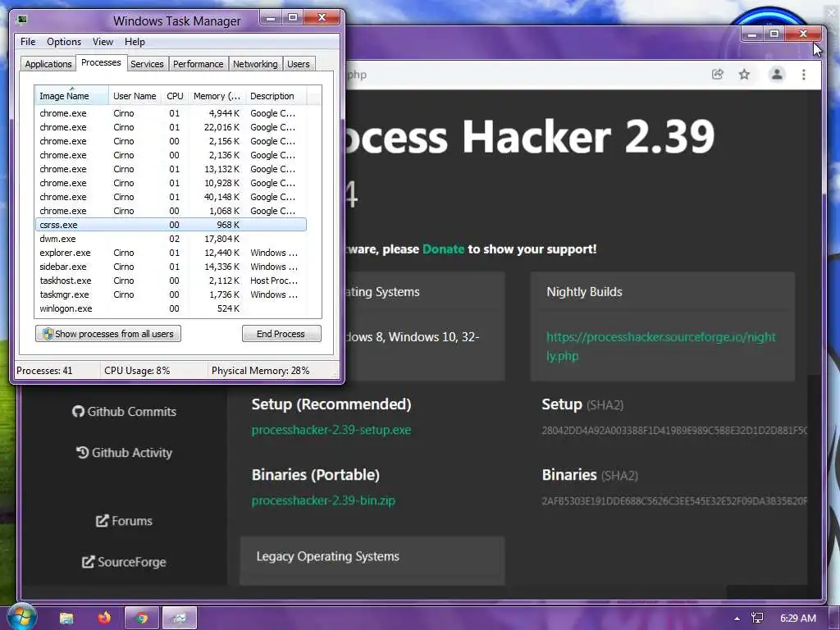Image resolution: width=840 pixels, height=630 pixels.
Task: Open the Chrome profile avatar icon
Action: click(x=777, y=75)
